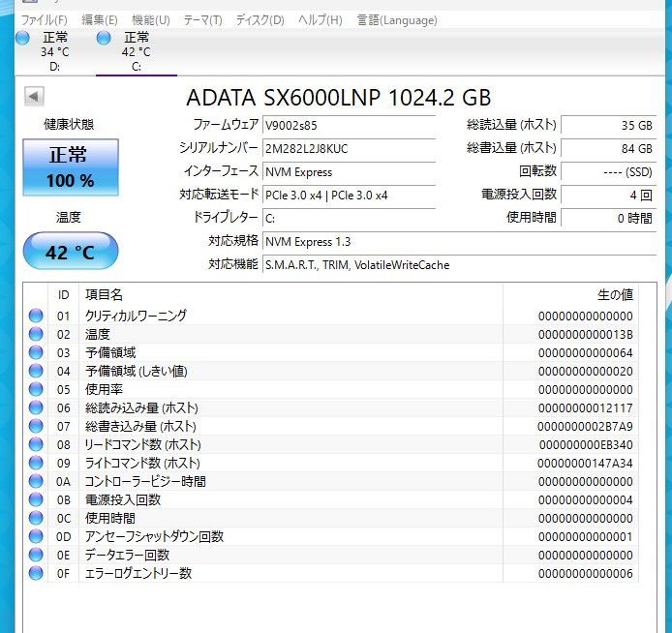Click the 項目名 column header
672x633 pixels.
tap(105, 294)
